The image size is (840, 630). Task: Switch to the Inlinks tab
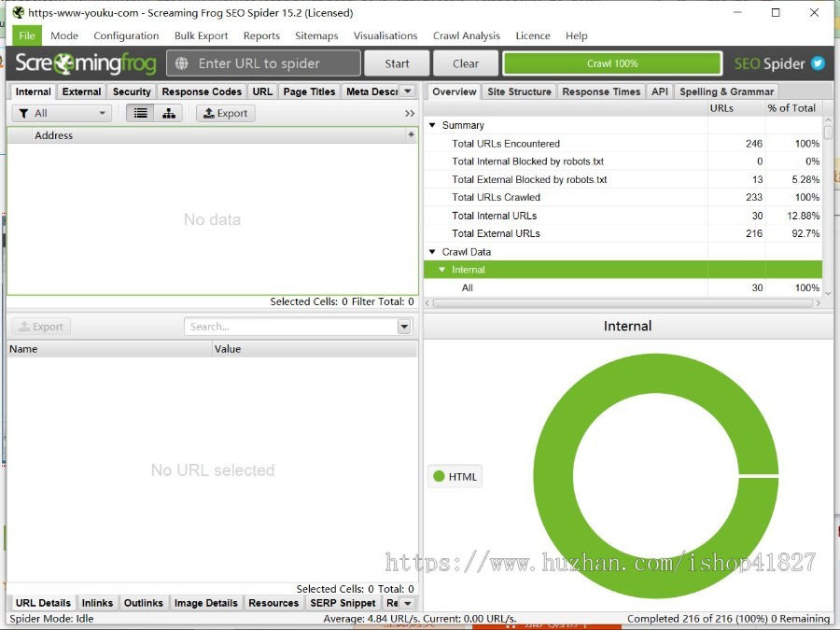coord(97,603)
